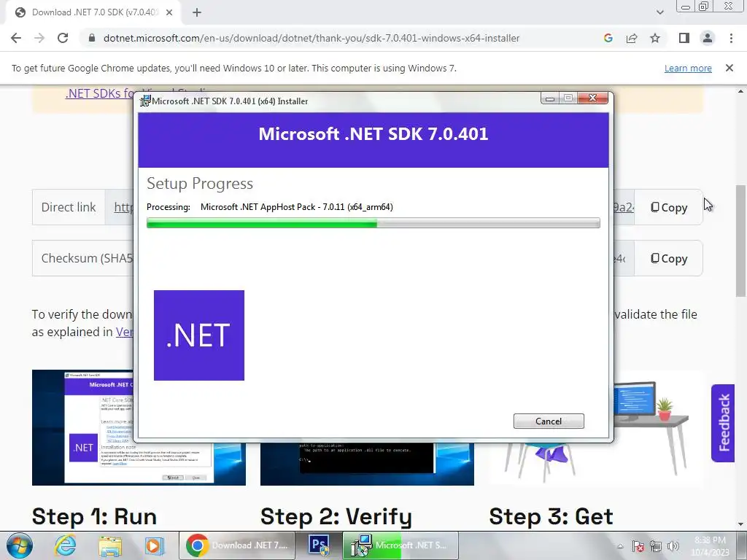Switch to Chrome taskbar button

[x=237, y=545]
